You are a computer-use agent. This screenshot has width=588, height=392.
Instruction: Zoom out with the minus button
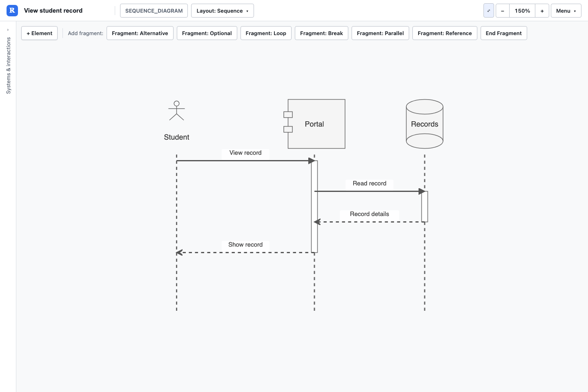503,11
